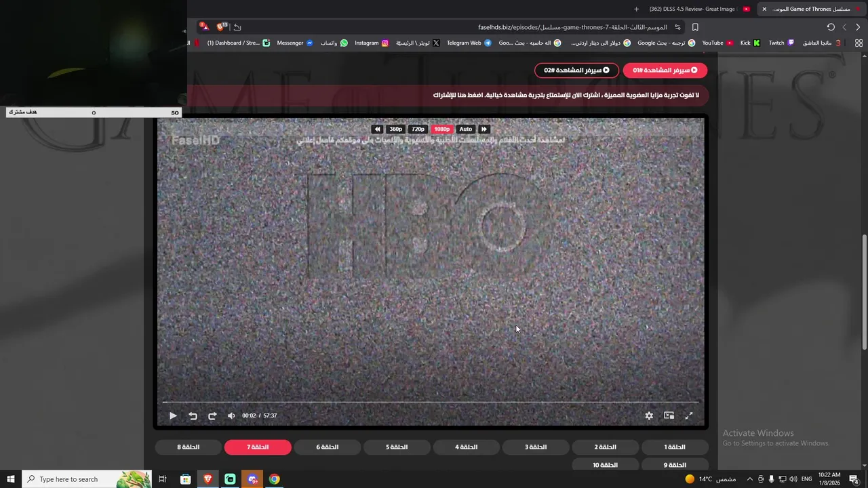Image resolution: width=868 pixels, height=488 pixels.
Task: Open the Kick bookmark
Action: (750, 43)
